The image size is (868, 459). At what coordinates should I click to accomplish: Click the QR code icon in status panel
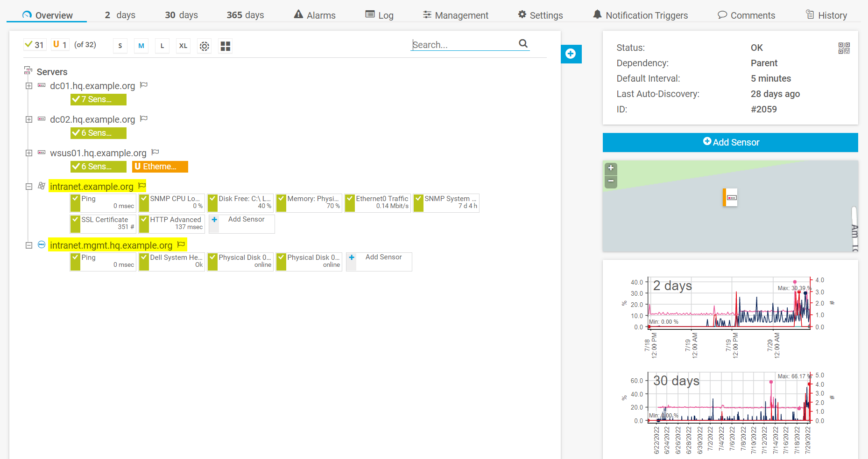(844, 48)
